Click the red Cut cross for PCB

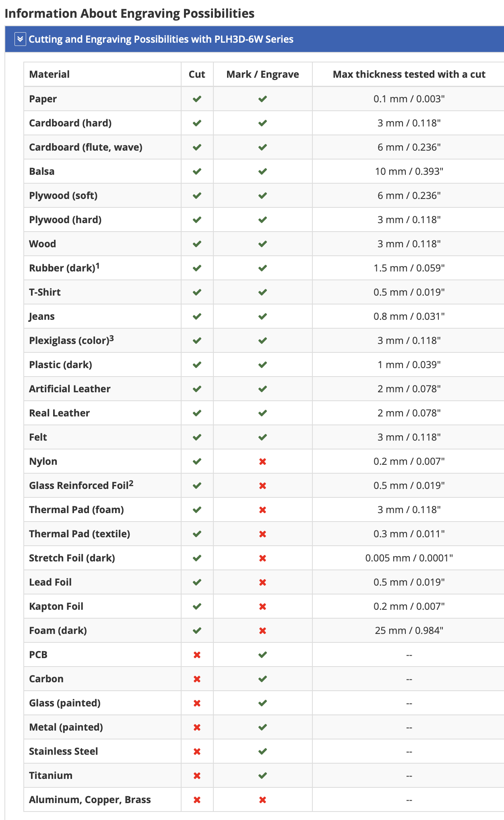(x=197, y=655)
